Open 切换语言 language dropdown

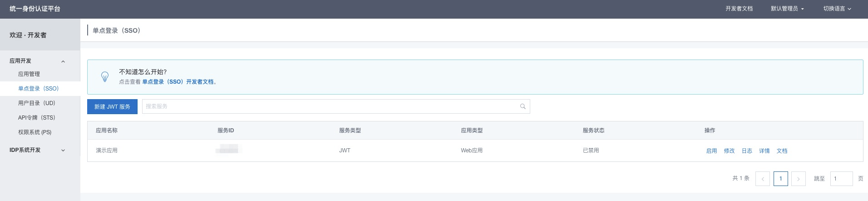point(837,9)
